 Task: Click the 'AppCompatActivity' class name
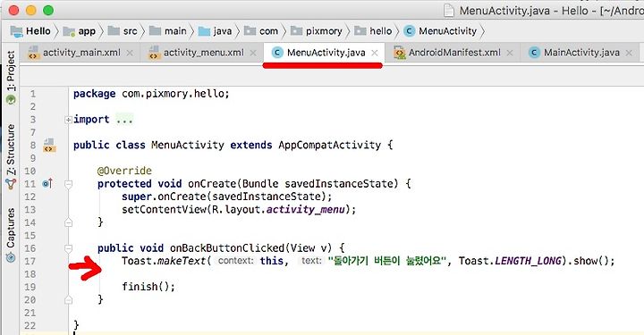329,145
